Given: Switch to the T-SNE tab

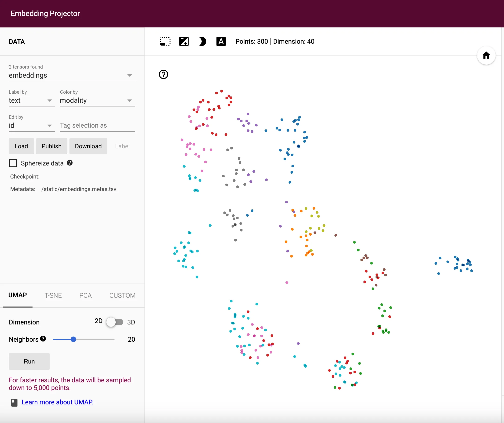Looking at the screenshot, I should click(x=53, y=295).
